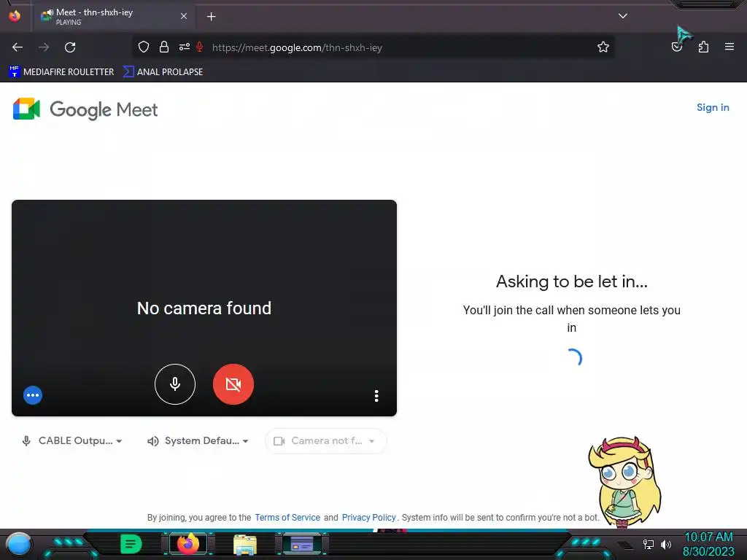
Task: Open the Camera not found dropdown
Action: [325, 441]
